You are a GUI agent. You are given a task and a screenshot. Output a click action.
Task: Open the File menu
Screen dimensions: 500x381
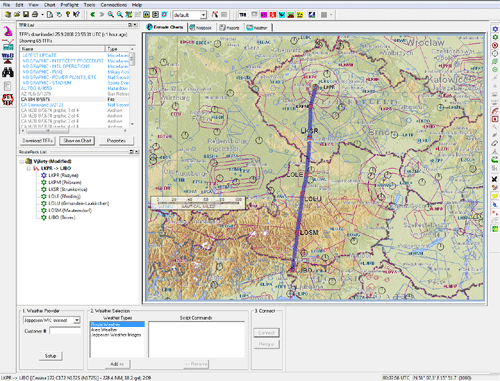pos(6,5)
